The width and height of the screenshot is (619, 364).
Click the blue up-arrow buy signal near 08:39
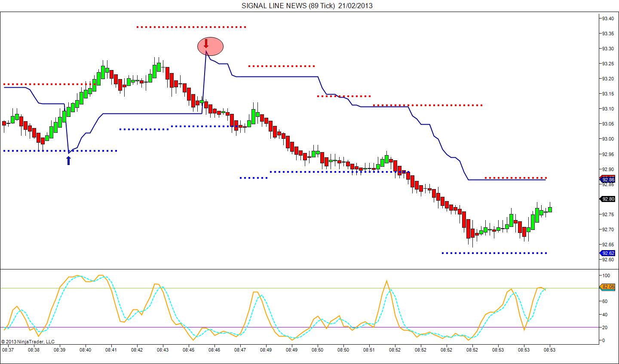(x=68, y=160)
